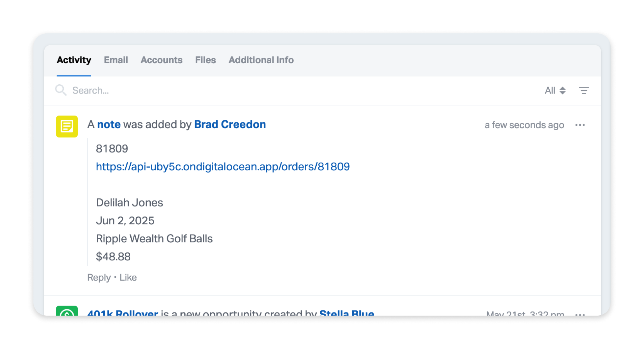Select the Files tab
Viewport: 644px width, 349px height.
click(x=206, y=60)
